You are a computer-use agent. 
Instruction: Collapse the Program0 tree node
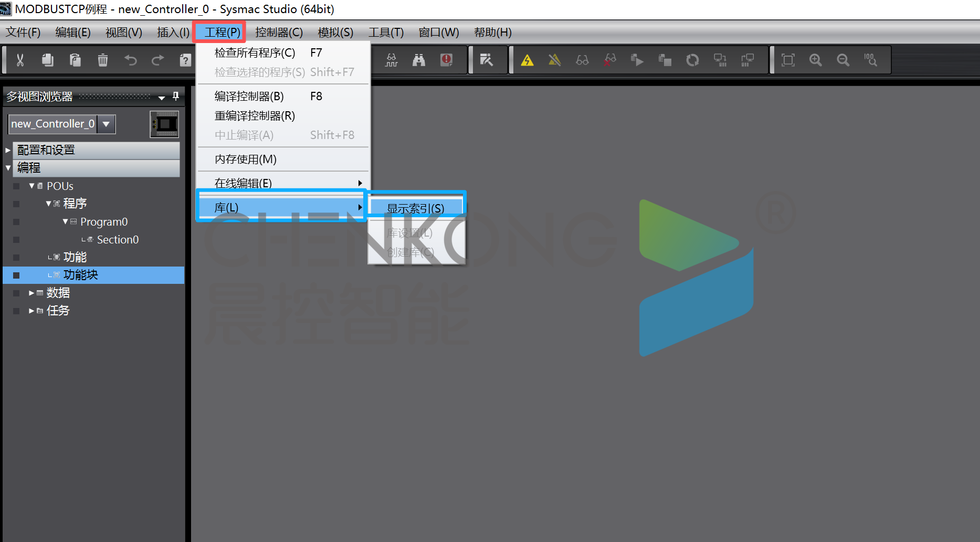[66, 221]
